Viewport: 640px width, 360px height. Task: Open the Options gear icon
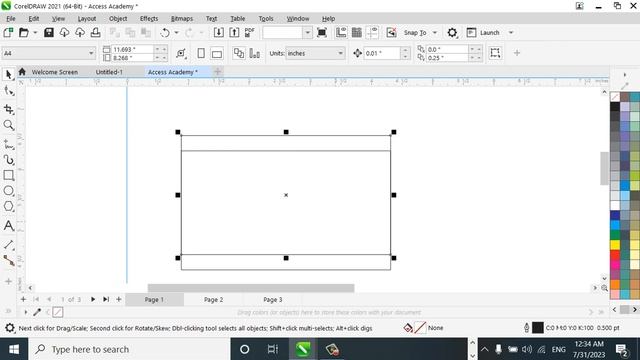(452, 33)
